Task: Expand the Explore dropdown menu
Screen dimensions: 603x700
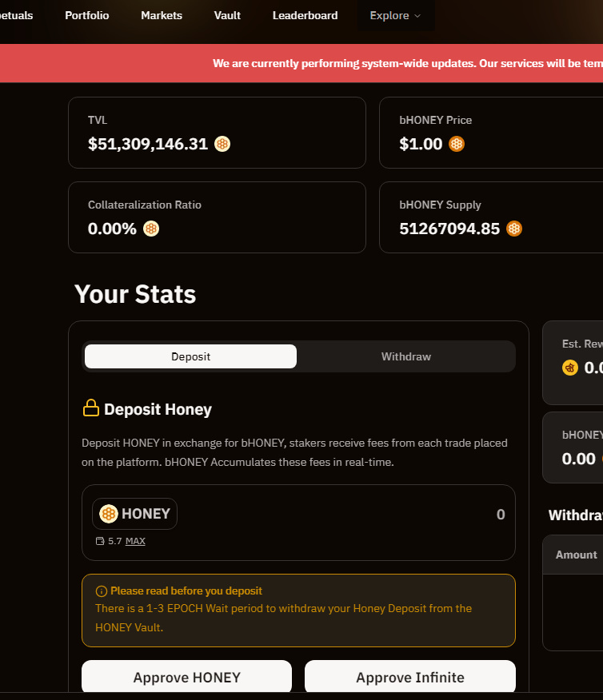Action: point(396,16)
